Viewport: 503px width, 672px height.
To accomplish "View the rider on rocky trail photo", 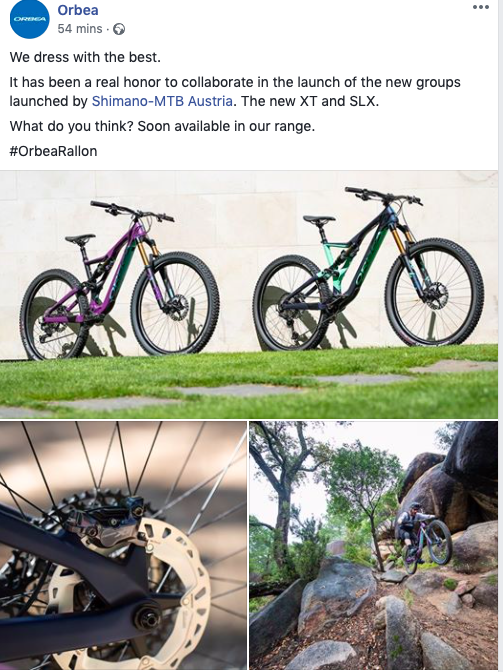I will (x=374, y=545).
